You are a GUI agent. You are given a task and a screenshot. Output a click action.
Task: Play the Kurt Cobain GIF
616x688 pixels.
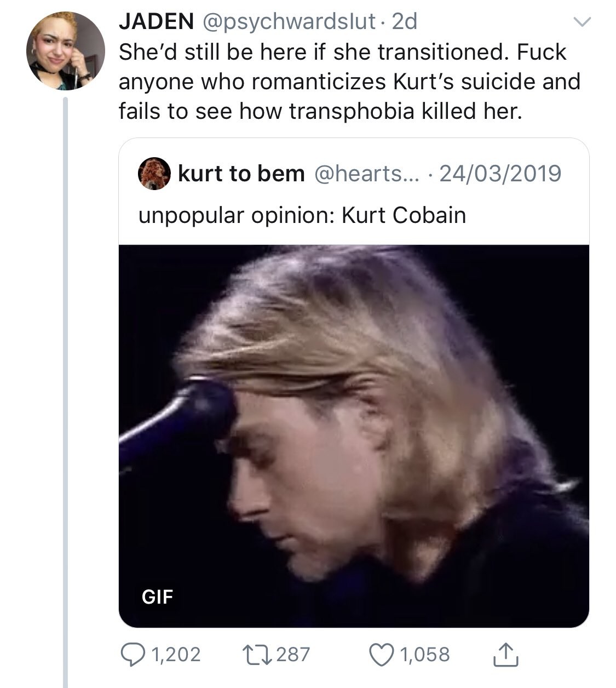click(354, 435)
